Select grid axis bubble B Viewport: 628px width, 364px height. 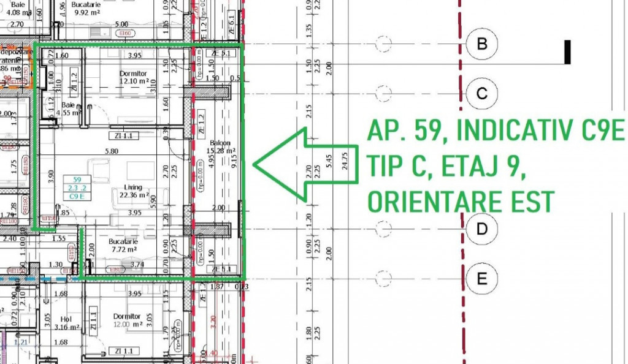point(482,44)
